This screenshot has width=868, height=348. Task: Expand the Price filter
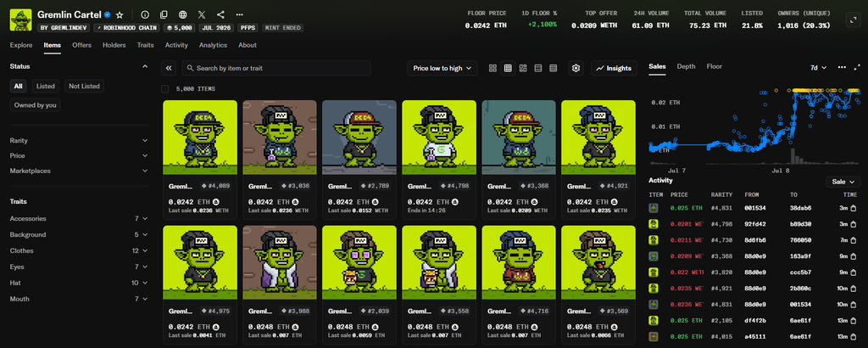pyautogui.click(x=79, y=155)
